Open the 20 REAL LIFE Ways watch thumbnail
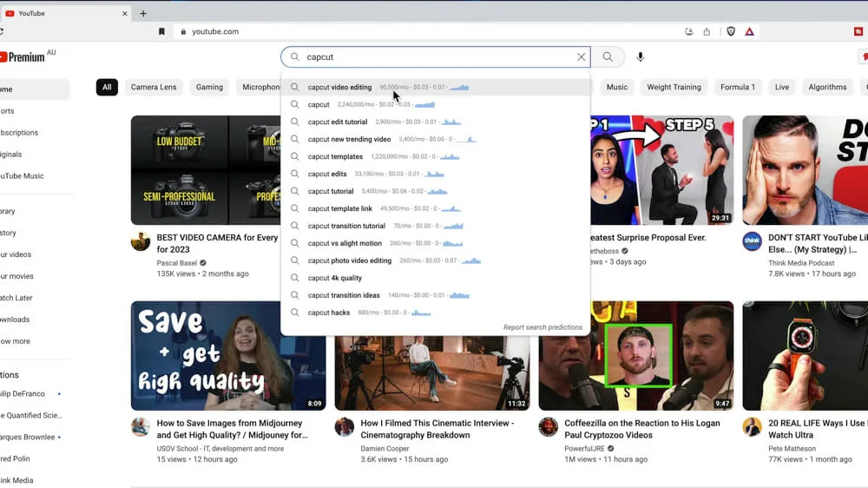Screen dimensions: 868x488 coord(805,355)
